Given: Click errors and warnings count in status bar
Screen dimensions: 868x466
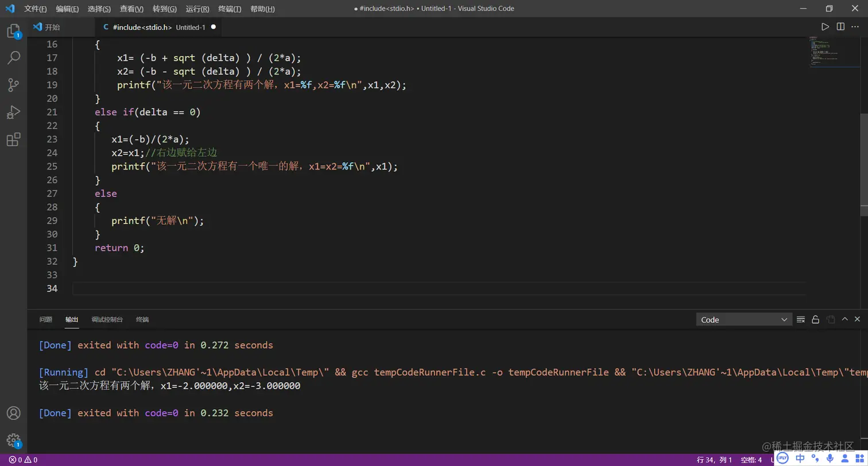Looking at the screenshot, I should [23, 460].
